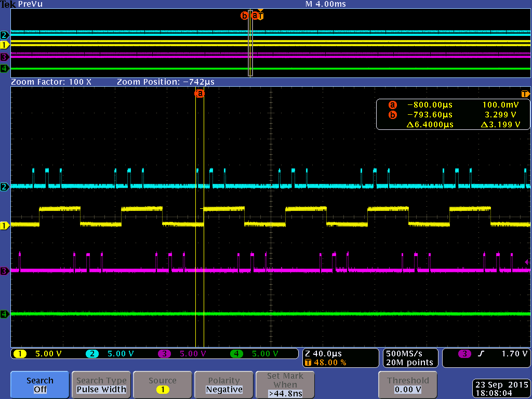532x399 pixels.
Task: Click channel 1 marker in overview window
Action: pos(5,45)
